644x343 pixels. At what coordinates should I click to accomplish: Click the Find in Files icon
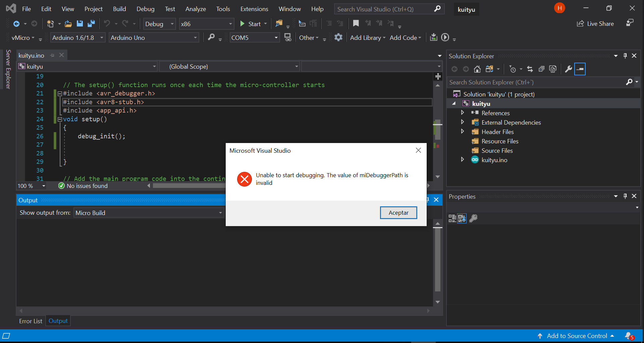coord(279,23)
